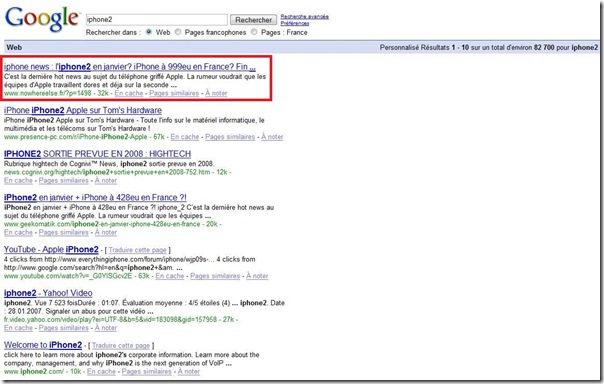Click À noter for www.iphone2.com result
Image resolution: width=604 pixels, height=384 pixels.
[188, 372]
